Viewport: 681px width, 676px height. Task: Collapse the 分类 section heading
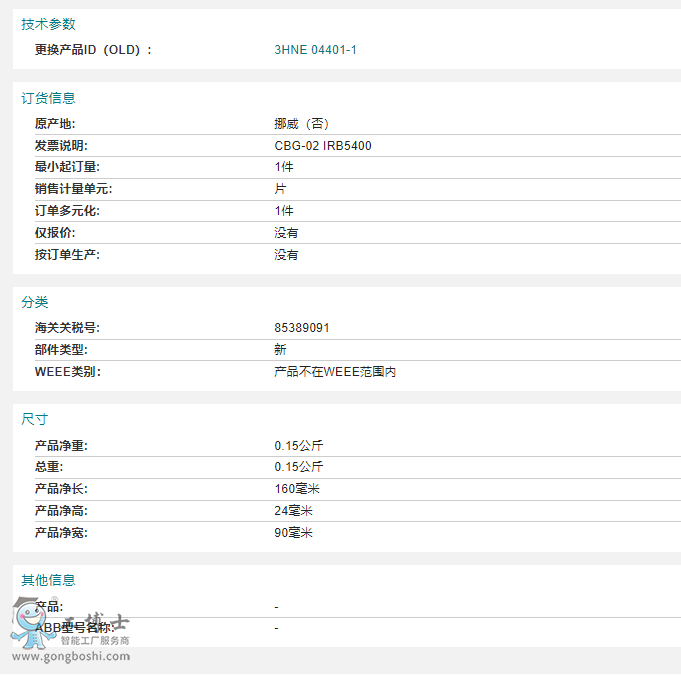[x=35, y=302]
